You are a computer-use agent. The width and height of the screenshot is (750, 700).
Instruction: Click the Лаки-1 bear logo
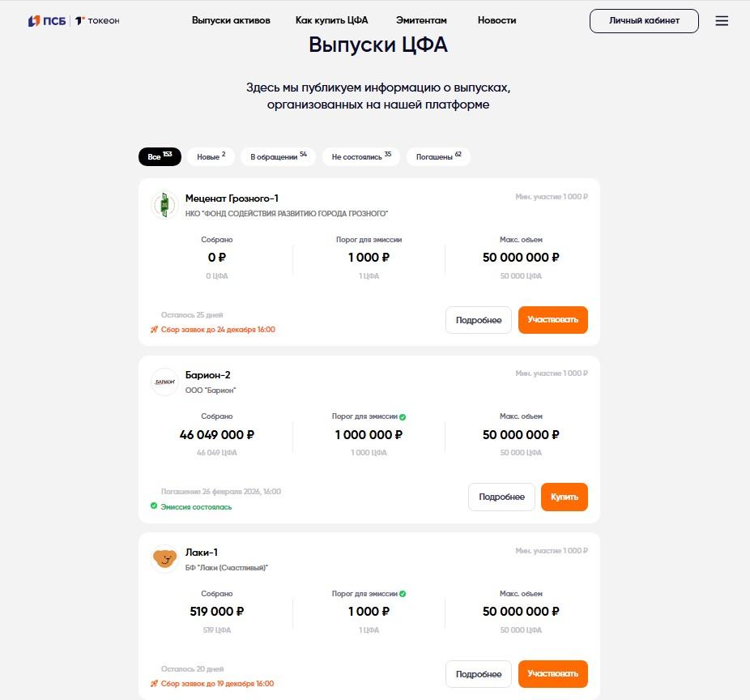point(164,558)
